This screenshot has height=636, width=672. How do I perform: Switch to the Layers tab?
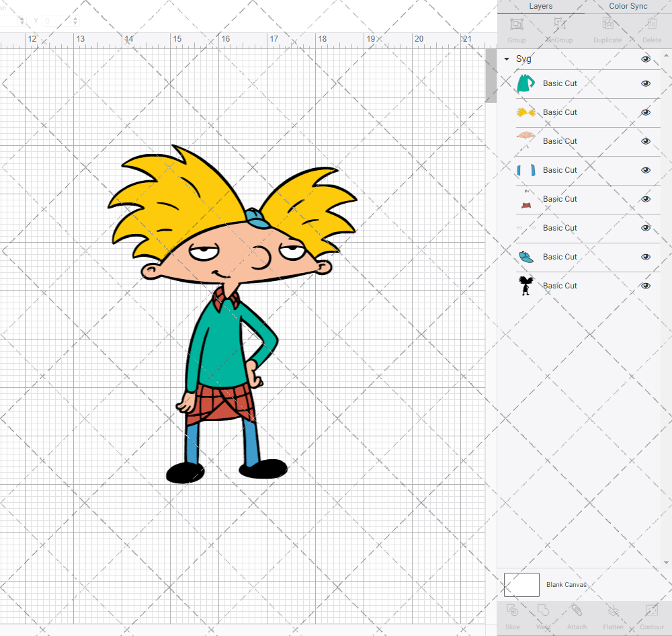540,6
